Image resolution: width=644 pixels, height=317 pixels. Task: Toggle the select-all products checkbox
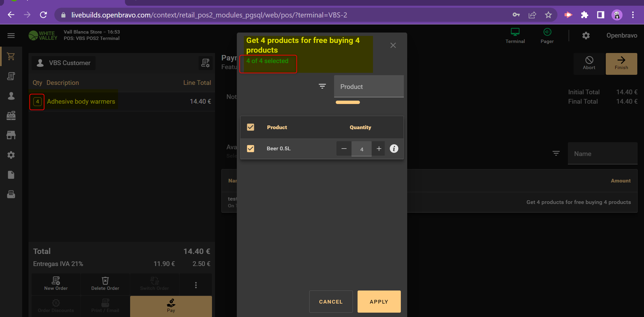[x=251, y=127]
